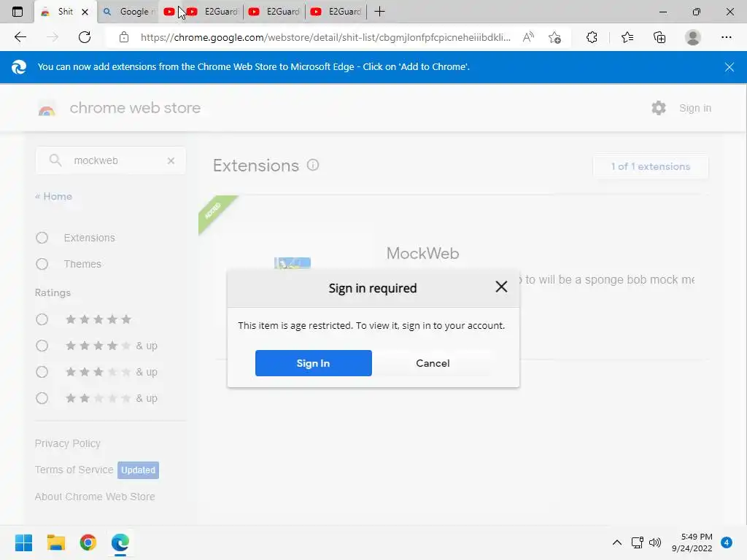Image resolution: width=747 pixels, height=560 pixels.
Task: Select the Extensions radio filter
Action: (42, 238)
